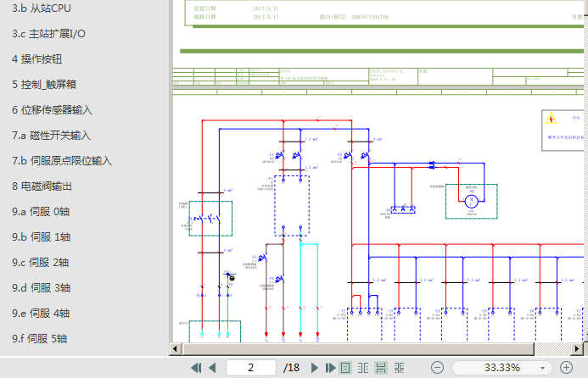Screen dimensions: 588x378
Task: Switch to two-page view
Action: [363, 368]
